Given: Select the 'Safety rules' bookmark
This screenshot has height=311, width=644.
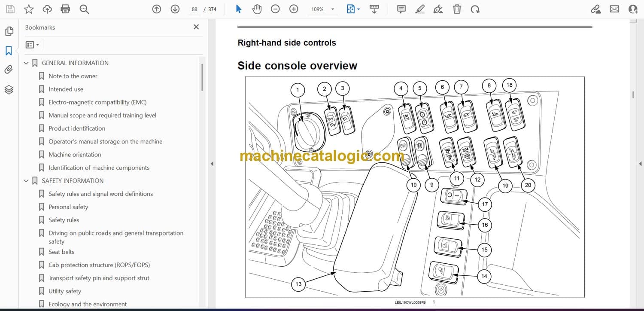Looking at the screenshot, I should point(64,220).
